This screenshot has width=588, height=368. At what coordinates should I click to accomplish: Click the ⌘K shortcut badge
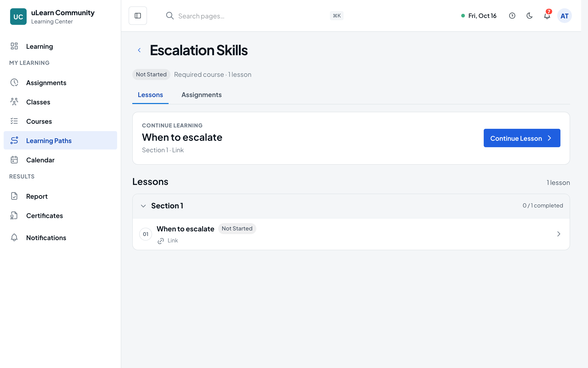click(336, 16)
